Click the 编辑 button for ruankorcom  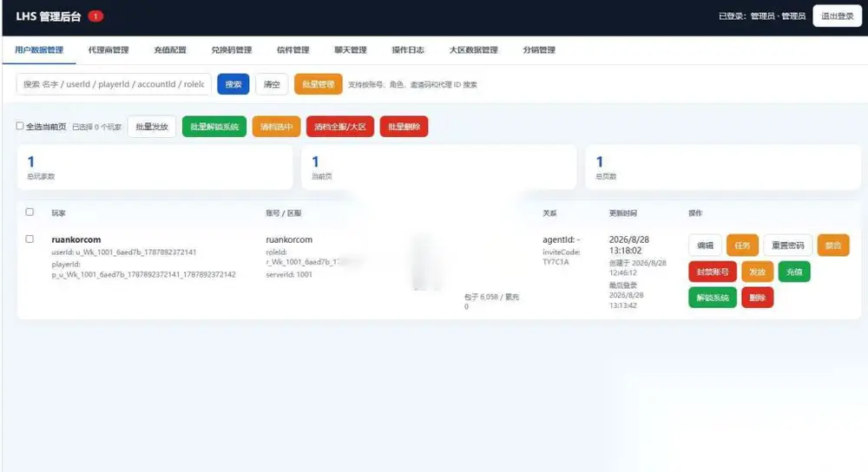click(x=705, y=246)
